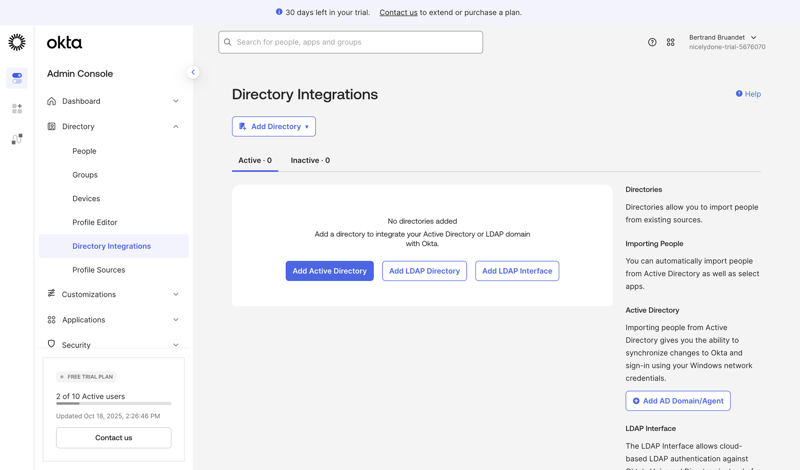Viewport: 800px width, 470px height.
Task: Click the Applications label in the sidebar
Action: coord(84,320)
